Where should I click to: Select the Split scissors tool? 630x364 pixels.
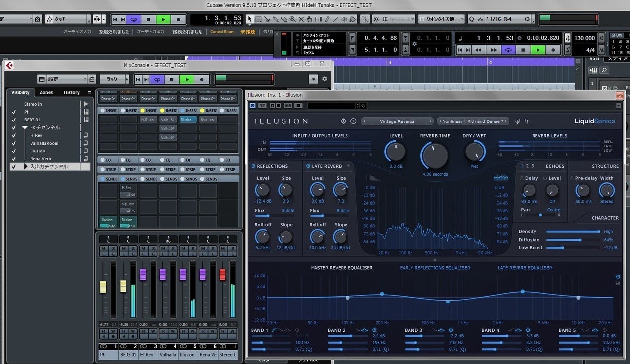pyautogui.click(x=266, y=19)
